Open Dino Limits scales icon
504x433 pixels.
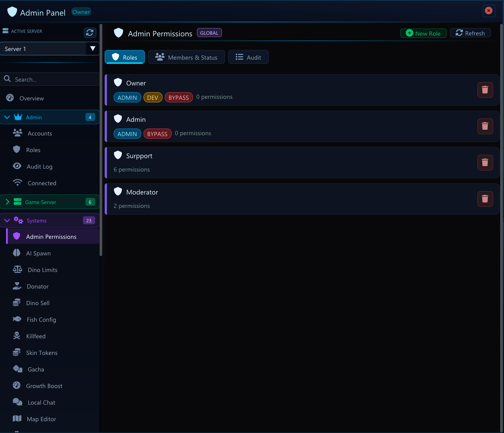(18, 269)
